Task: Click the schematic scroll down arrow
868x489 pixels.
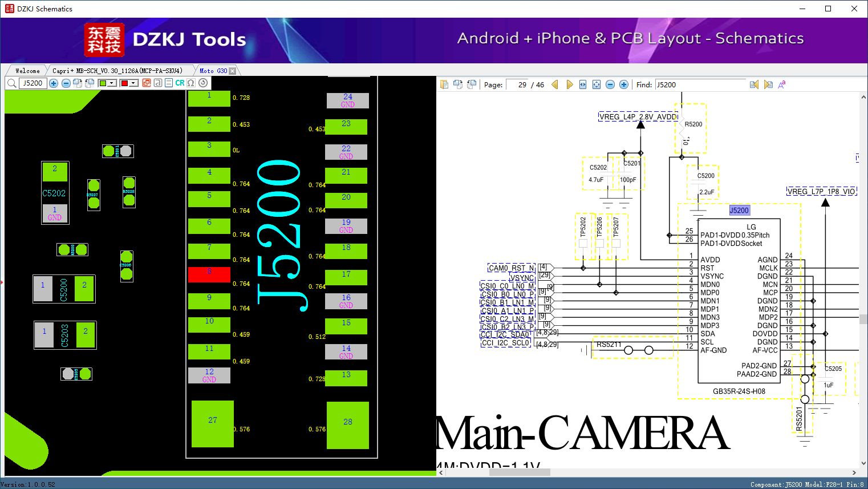Action: tap(863, 463)
